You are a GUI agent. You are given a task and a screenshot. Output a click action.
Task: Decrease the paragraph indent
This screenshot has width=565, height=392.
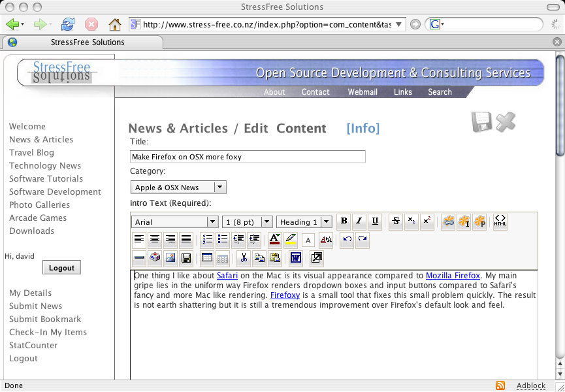(238, 240)
